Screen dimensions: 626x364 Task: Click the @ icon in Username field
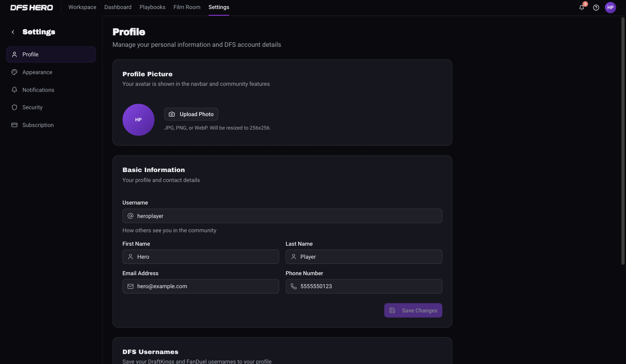pos(130,216)
